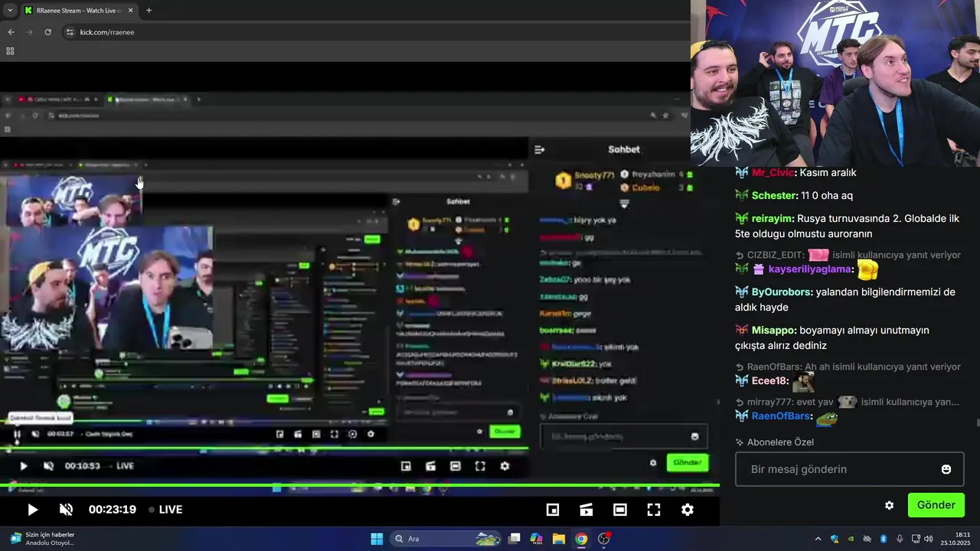Open OBS Studio from the taskbar
Viewport: 980px width, 551px height.
tap(604, 539)
